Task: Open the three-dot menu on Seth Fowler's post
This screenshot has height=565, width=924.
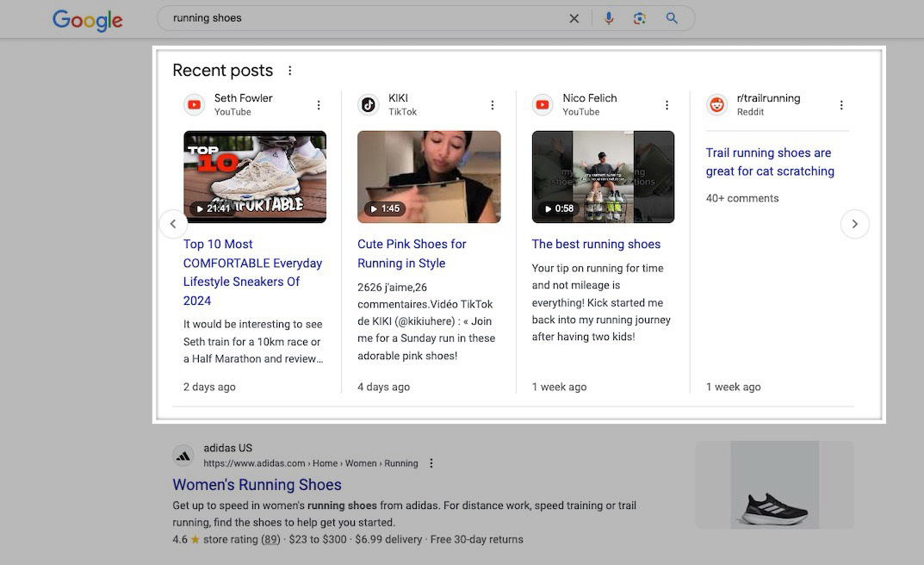Action: 318,104
